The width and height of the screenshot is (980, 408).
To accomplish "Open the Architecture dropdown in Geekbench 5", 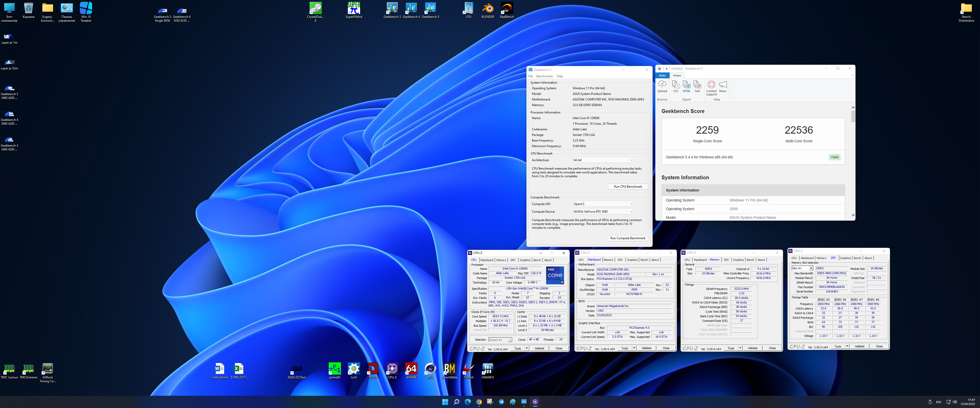I will tap(603, 160).
